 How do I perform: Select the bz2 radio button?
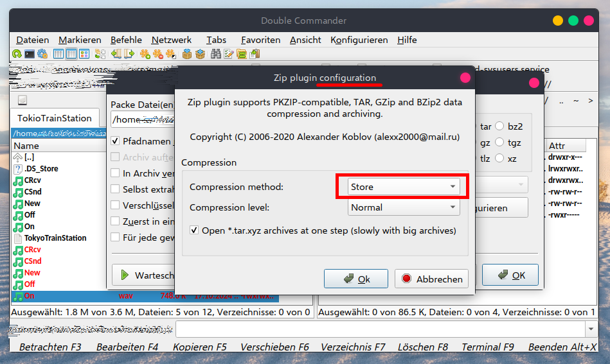pos(500,126)
